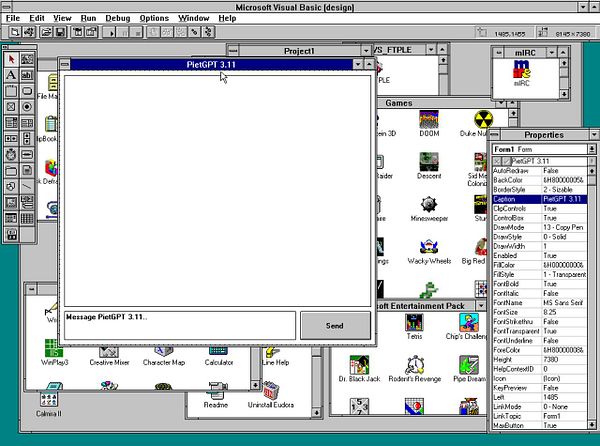The image size is (600, 446).
Task: Click the Open Project toolbar button
Action: pyautogui.click(x=46, y=32)
